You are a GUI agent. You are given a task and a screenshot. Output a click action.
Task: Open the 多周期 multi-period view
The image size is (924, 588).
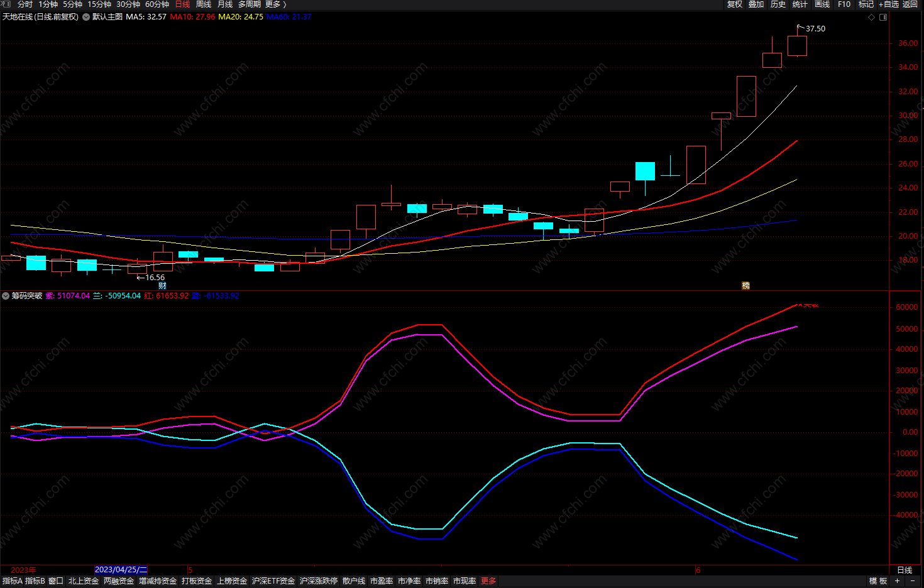coord(250,4)
